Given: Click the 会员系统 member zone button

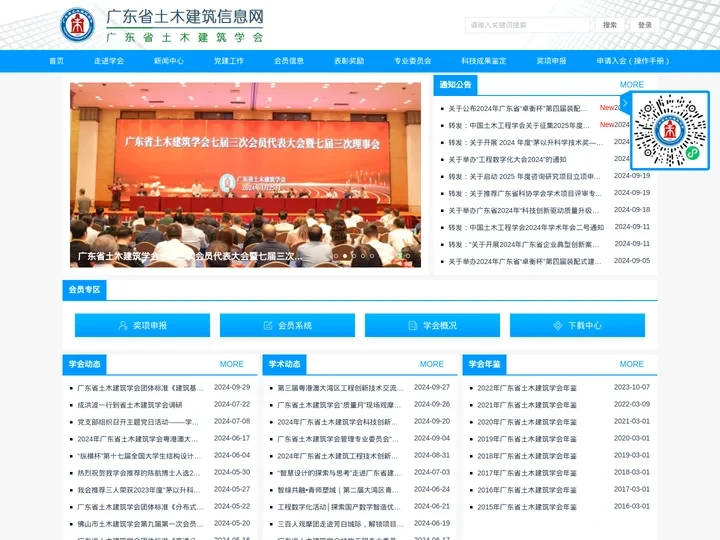Looking at the screenshot, I should (x=287, y=326).
